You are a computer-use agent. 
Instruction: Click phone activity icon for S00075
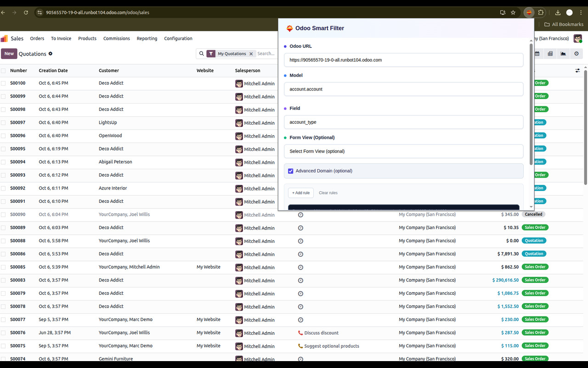point(300,346)
